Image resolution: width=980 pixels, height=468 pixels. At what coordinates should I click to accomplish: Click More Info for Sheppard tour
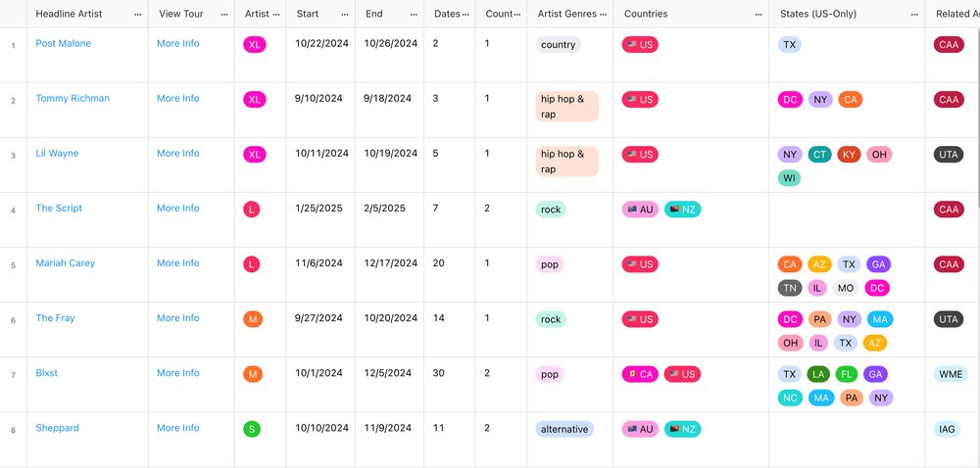point(178,428)
